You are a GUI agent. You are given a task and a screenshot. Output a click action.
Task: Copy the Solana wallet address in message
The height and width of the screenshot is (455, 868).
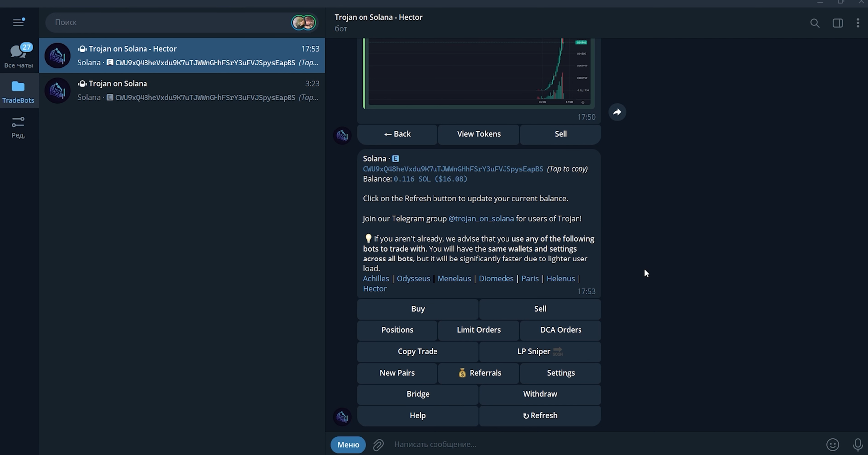point(453,169)
